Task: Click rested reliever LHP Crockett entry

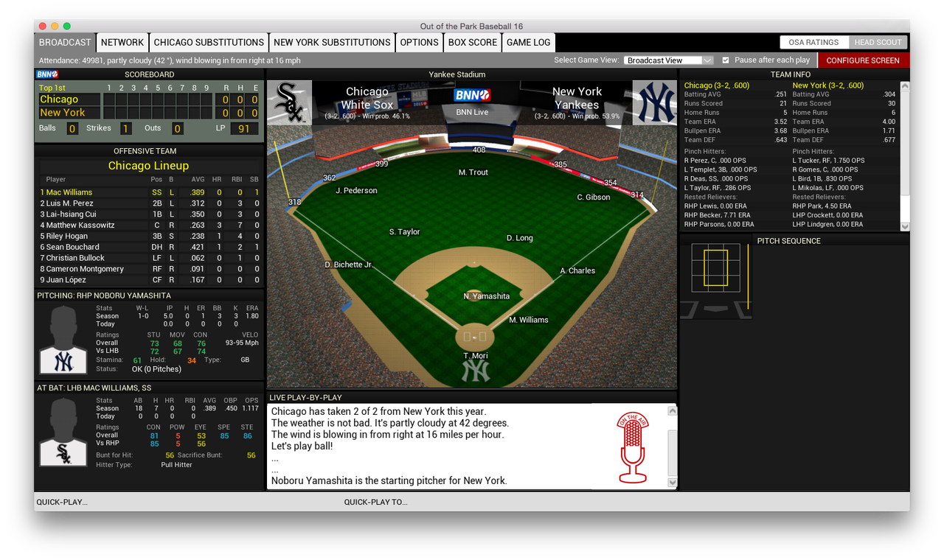Action: (827, 215)
